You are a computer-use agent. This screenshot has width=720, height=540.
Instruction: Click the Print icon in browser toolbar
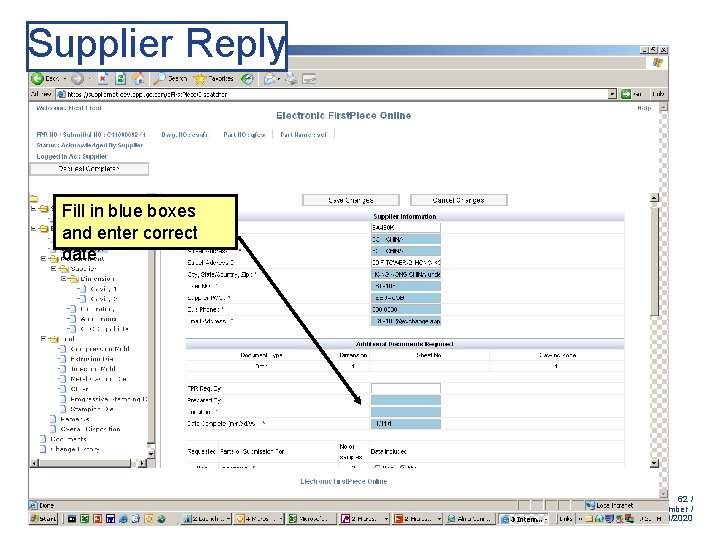[291, 79]
